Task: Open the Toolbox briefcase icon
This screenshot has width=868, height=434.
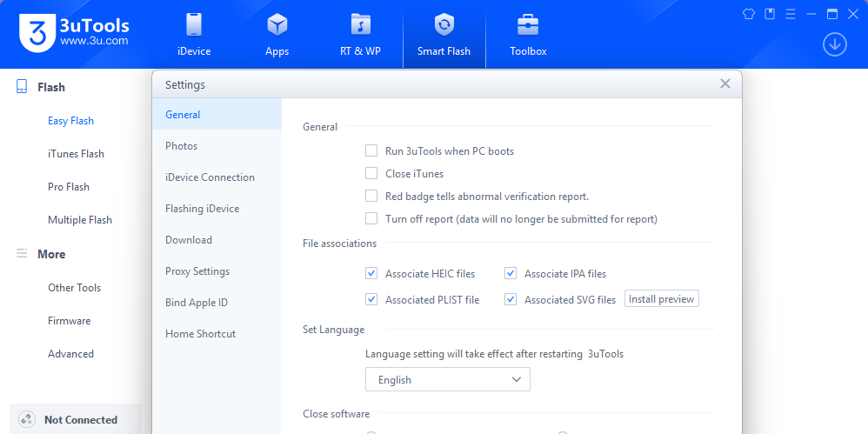Action: (x=528, y=24)
